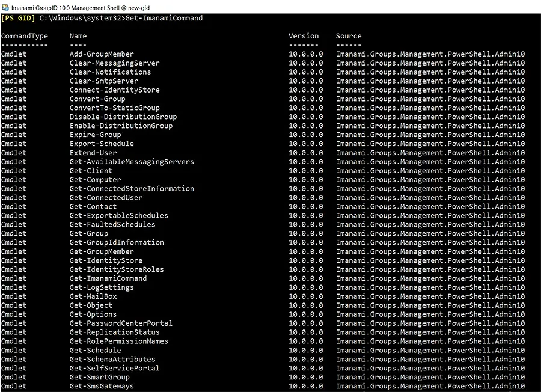Select the 'Get-Object' cmdlet name
Viewport: 541px width, 392px height.
91,305
